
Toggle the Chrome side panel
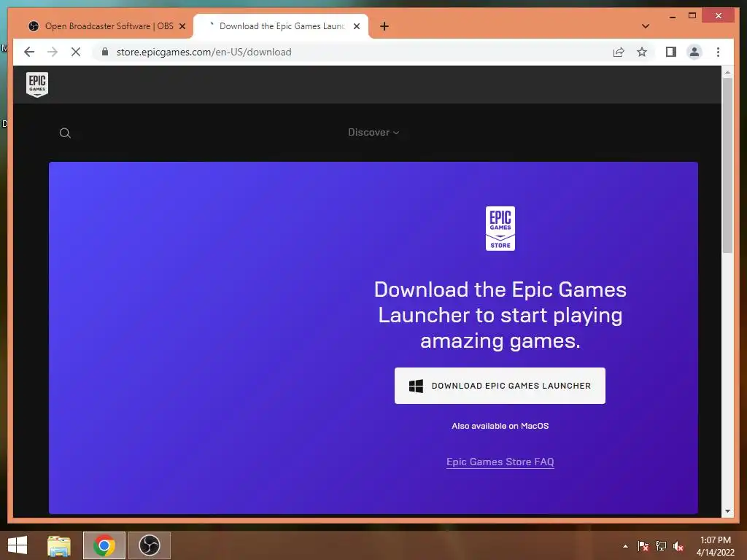click(x=671, y=52)
